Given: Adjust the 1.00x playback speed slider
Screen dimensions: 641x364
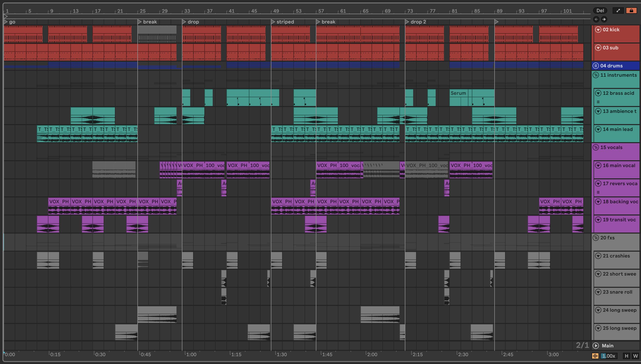Looking at the screenshot, I should 609,355.
